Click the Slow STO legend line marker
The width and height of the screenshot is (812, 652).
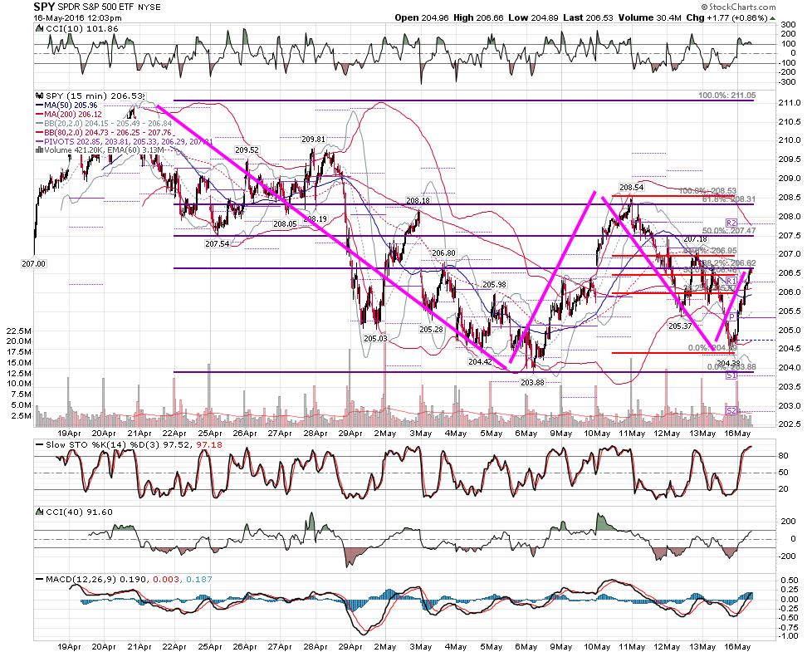[x=39, y=444]
